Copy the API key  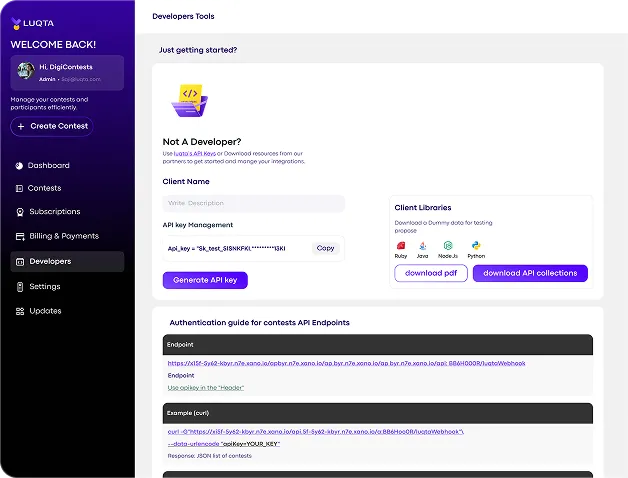pyautogui.click(x=325, y=248)
